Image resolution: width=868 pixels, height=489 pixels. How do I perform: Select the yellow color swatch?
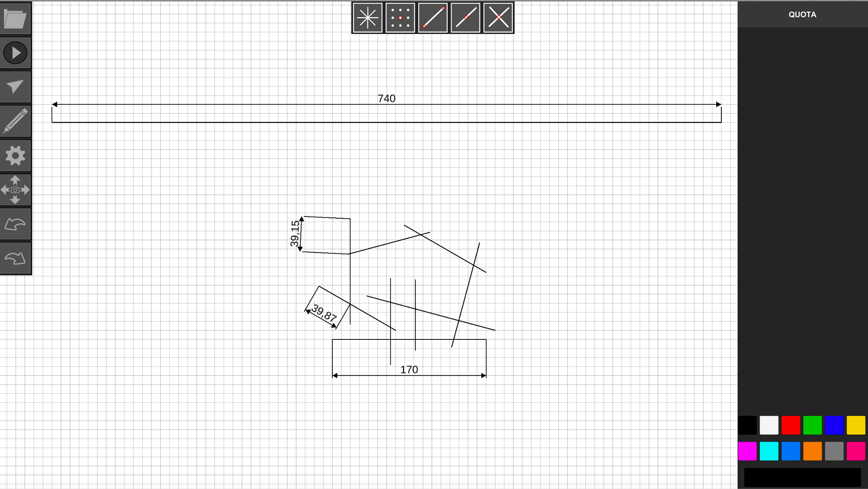coord(856,425)
